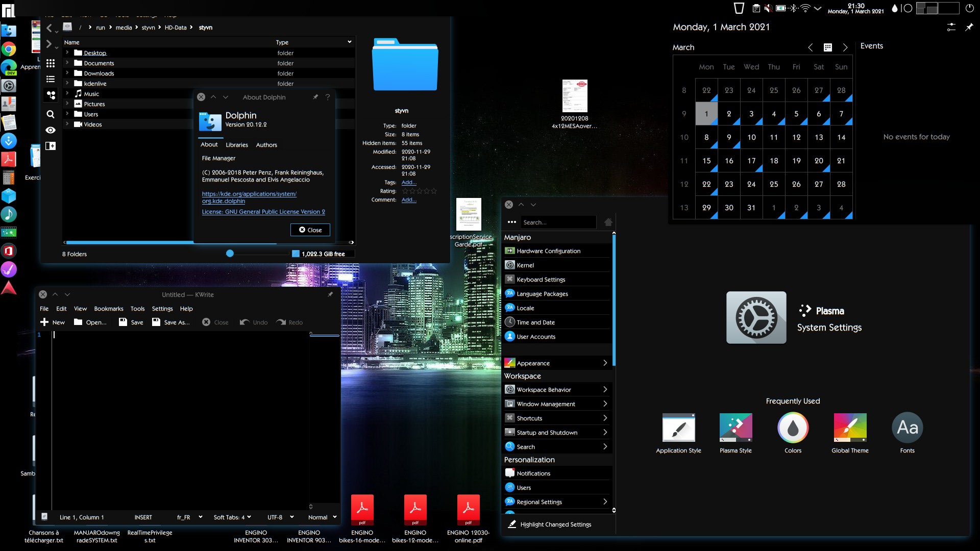This screenshot has height=551, width=980.
Task: Switch to Libraries tab in About Dolphin
Action: (237, 145)
